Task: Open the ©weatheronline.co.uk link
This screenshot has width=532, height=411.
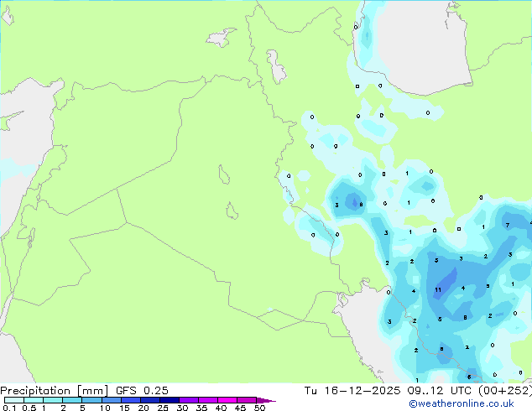Action: (462, 403)
